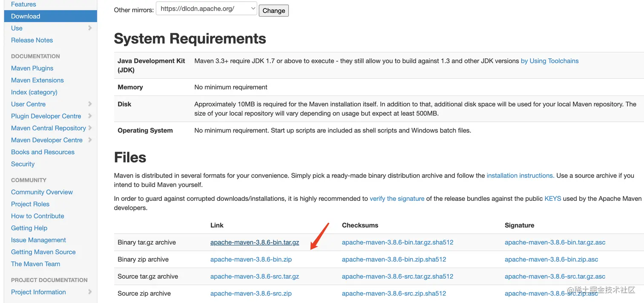Viewport: 644px width, 303px height.
Task: Click the 'System Requirements' heading
Action: click(190, 39)
